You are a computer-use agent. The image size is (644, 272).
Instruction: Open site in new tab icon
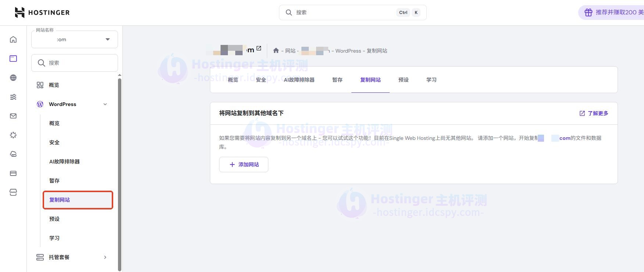click(259, 48)
